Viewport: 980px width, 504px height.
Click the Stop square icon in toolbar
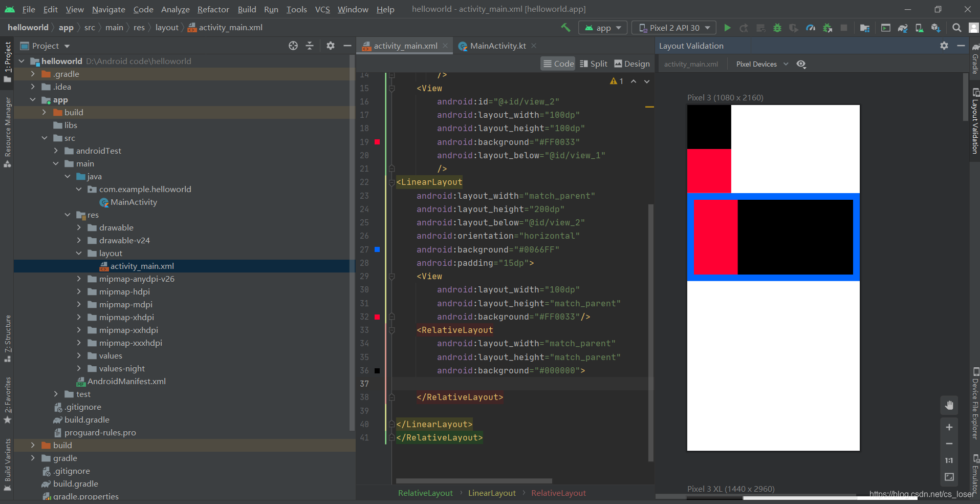tap(844, 28)
